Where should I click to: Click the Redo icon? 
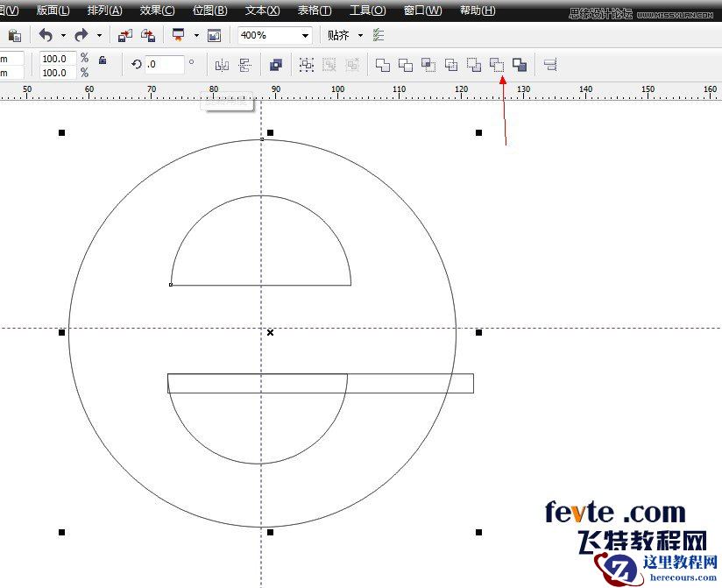point(80,35)
